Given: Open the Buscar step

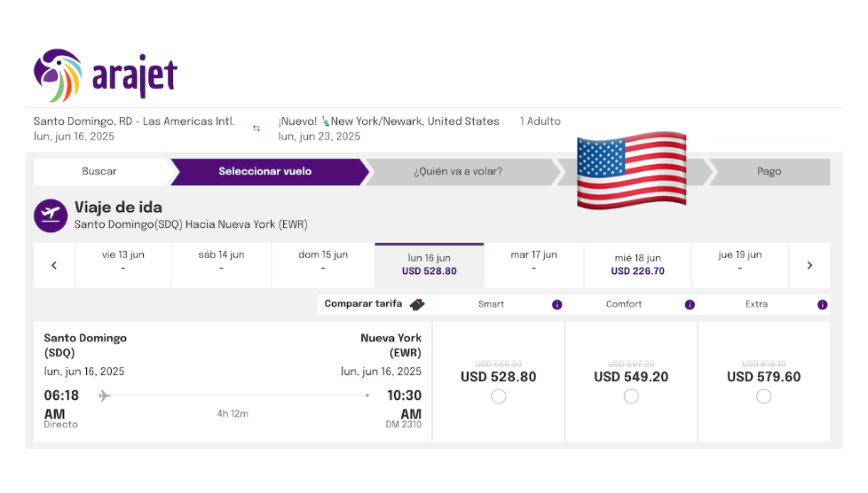Looking at the screenshot, I should [99, 171].
